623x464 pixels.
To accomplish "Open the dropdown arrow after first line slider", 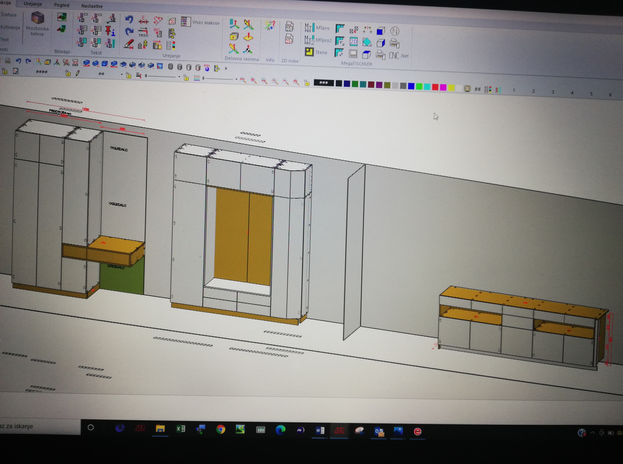I will [179, 77].
